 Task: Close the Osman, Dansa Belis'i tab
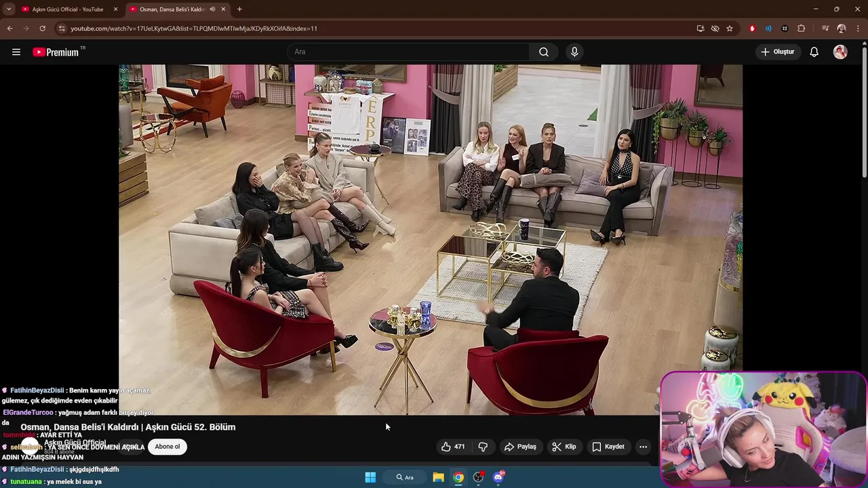click(x=223, y=9)
